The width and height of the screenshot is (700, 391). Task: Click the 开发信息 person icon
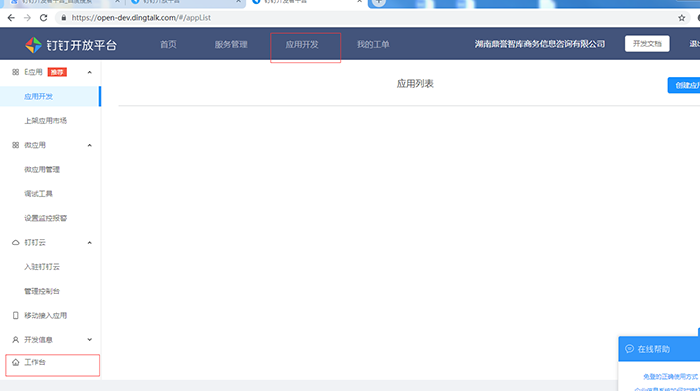16,340
